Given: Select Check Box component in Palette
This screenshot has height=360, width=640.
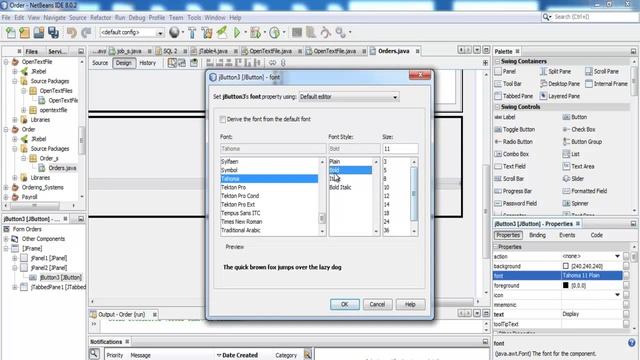Looking at the screenshot, I should click(x=579, y=129).
